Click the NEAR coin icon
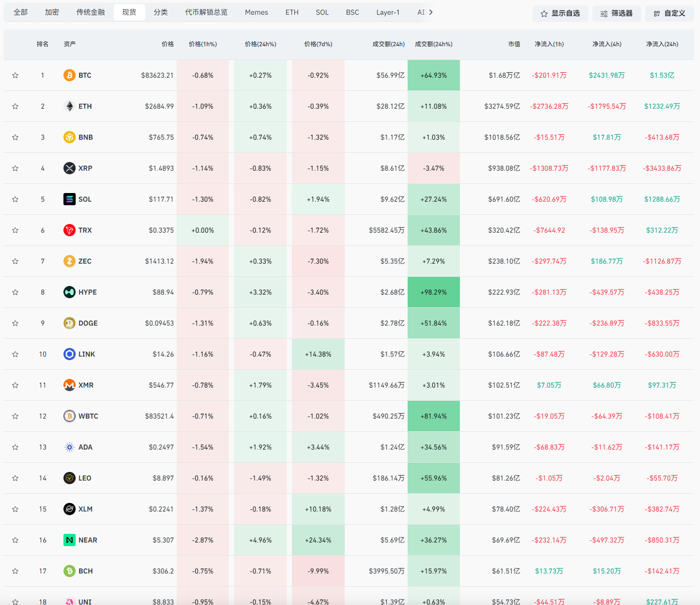This screenshot has height=605, width=700. (70, 540)
